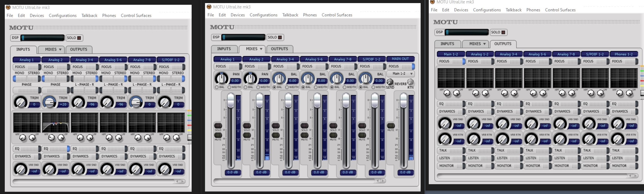Image resolution: width=644 pixels, height=194 pixels.
Task: Toggle Analog 1-2 MONITOR switch, right window
Action: [x=480, y=166]
